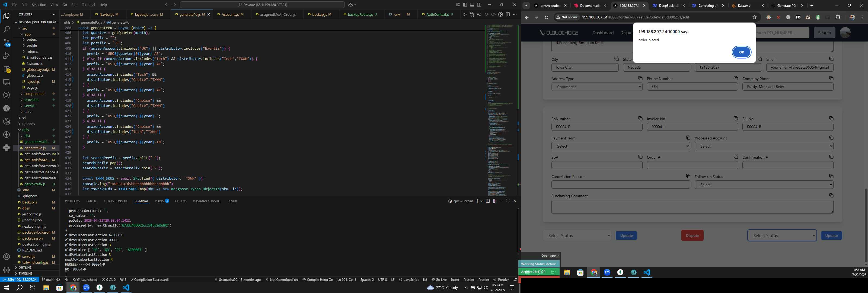Viewport: 868px width, 293px height.
Task: Open the Processed Account select dropdown
Action: 764,146
